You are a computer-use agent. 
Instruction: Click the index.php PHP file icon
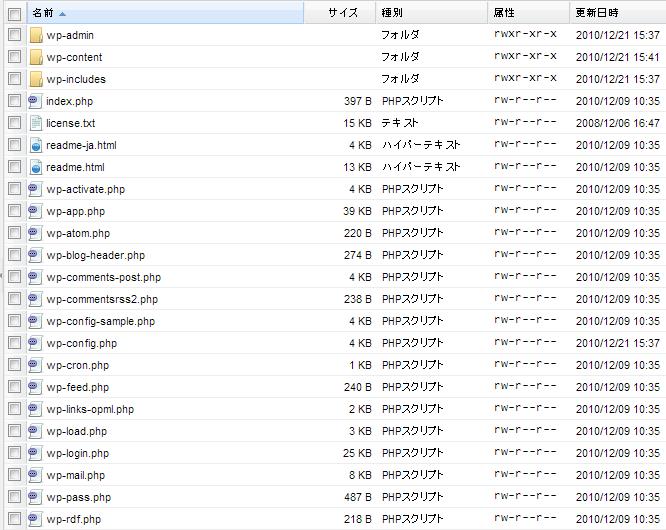coord(35,101)
